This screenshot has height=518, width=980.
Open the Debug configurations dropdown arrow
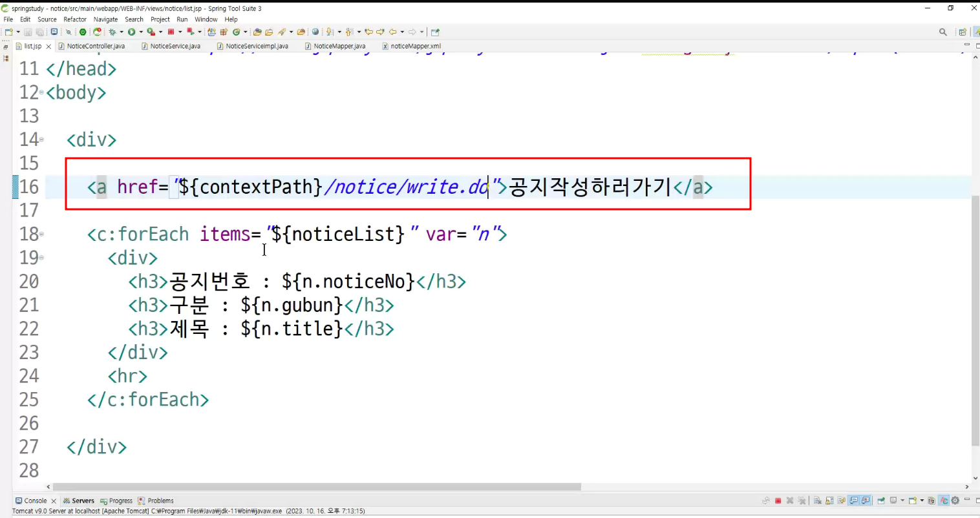[x=121, y=32]
